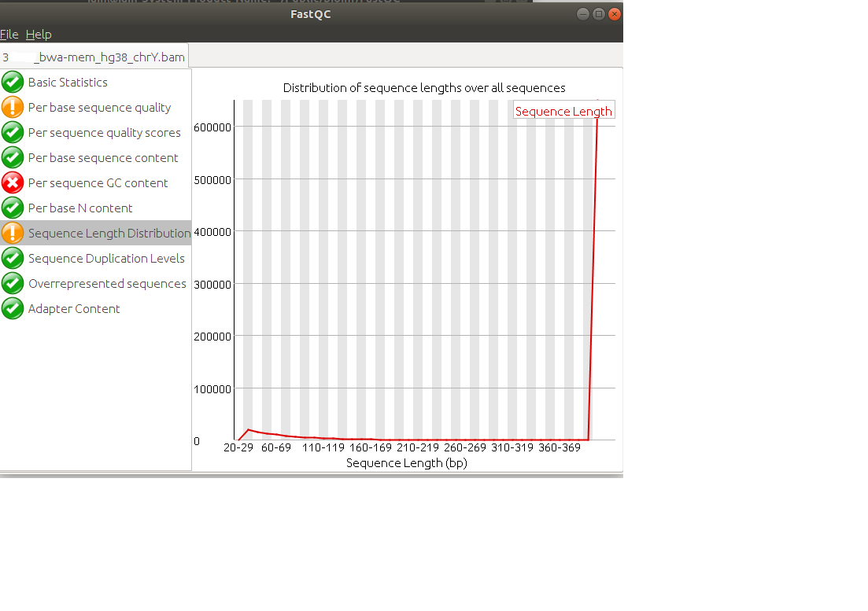This screenshot has width=868, height=611.
Task: Open the Help menu
Action: tap(39, 35)
